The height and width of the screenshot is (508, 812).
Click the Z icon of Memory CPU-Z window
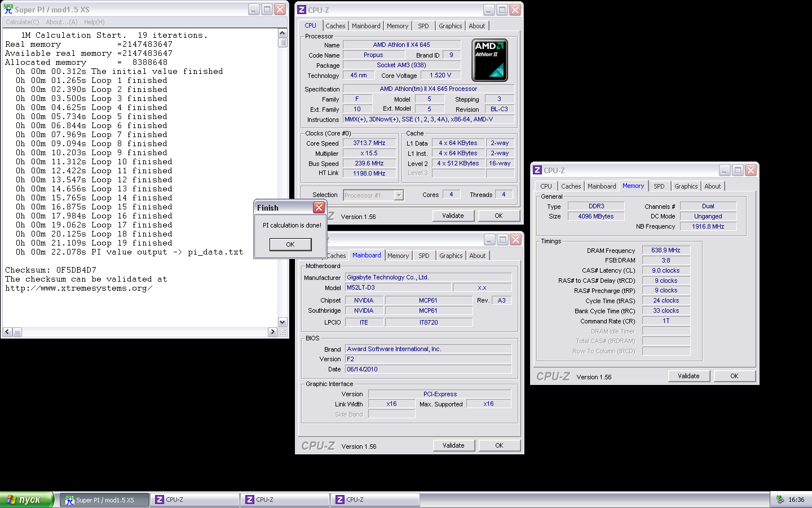tap(537, 170)
